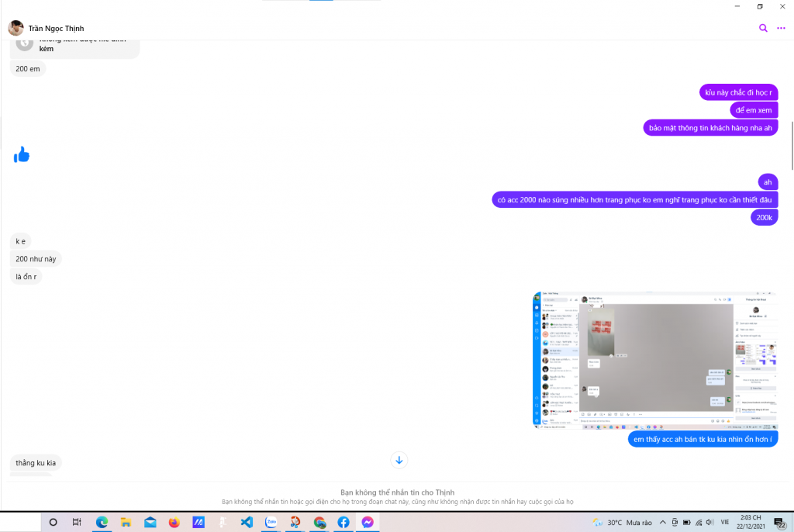The width and height of the screenshot is (794, 532).
Task: Click message 'em thấy acc ah bán tk ku kia'
Action: tap(703, 439)
